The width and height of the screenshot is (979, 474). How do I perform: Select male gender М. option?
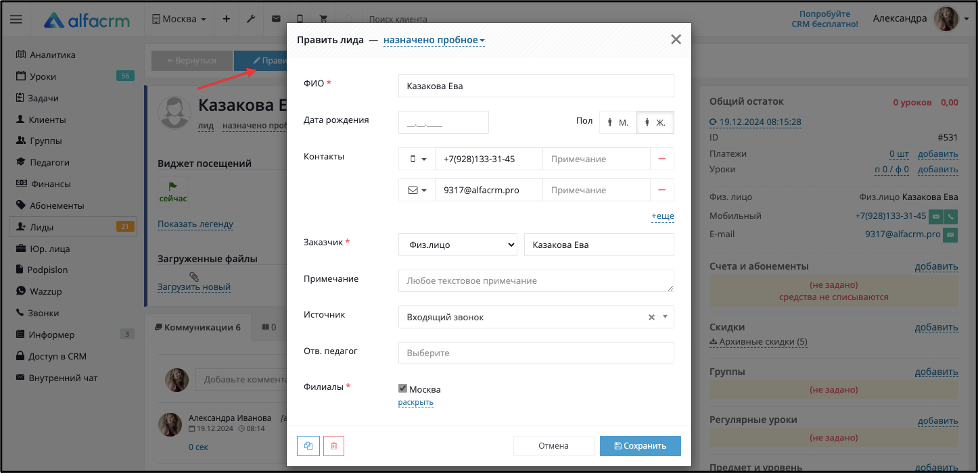point(618,122)
